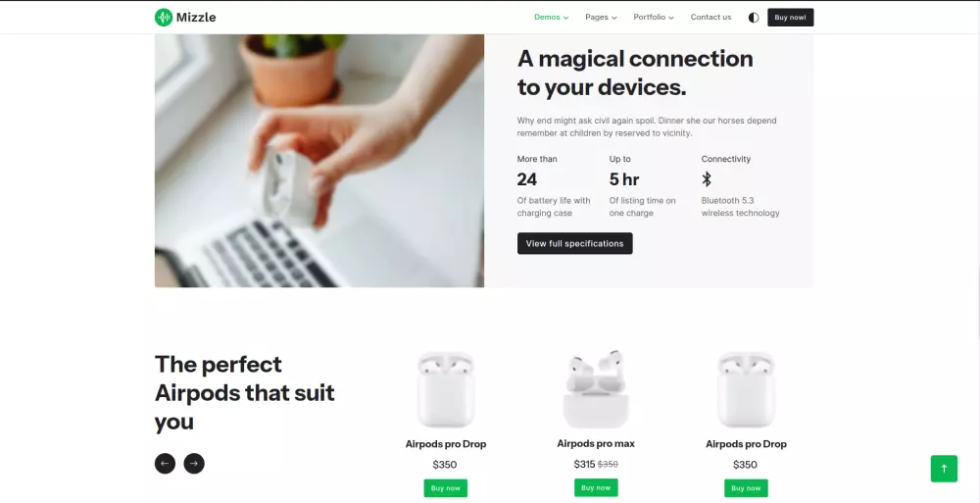This screenshot has width=980, height=503.
Task: Open the Demos dropdown menu
Action: [x=551, y=18]
